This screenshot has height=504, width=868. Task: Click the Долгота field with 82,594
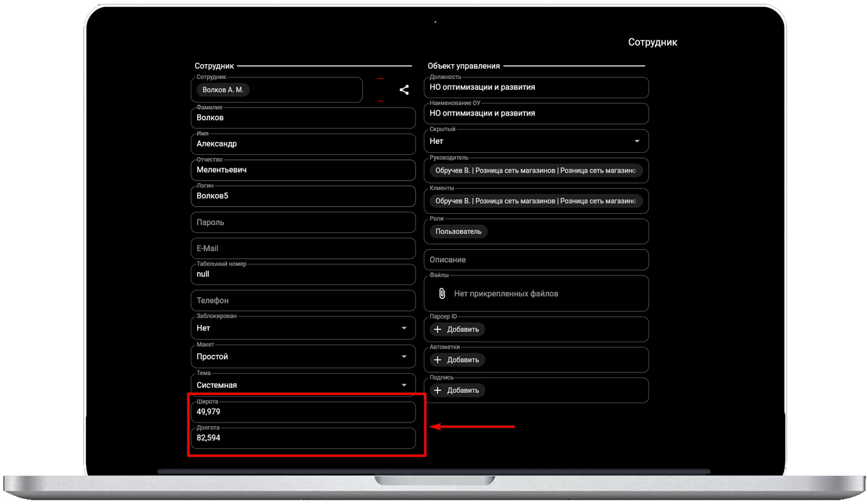[303, 439]
